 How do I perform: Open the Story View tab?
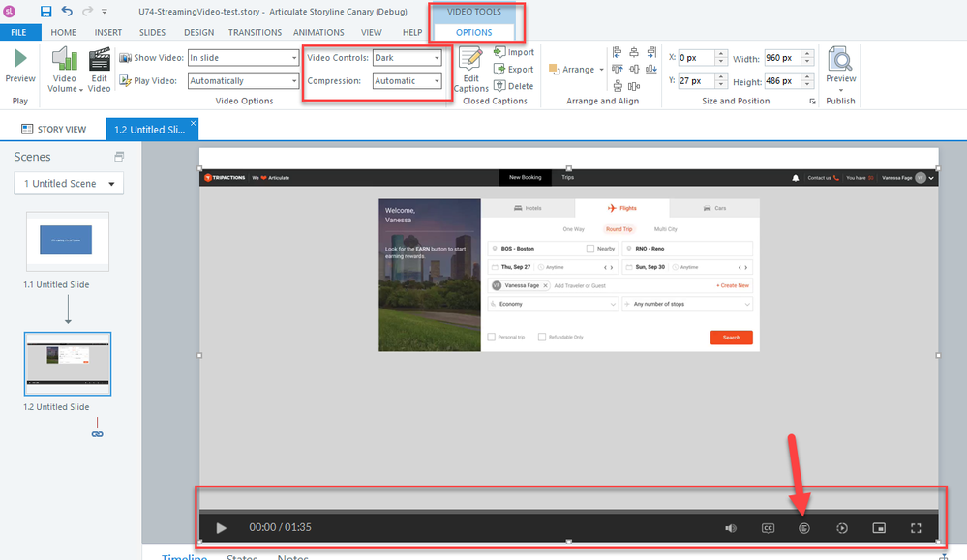(x=53, y=129)
